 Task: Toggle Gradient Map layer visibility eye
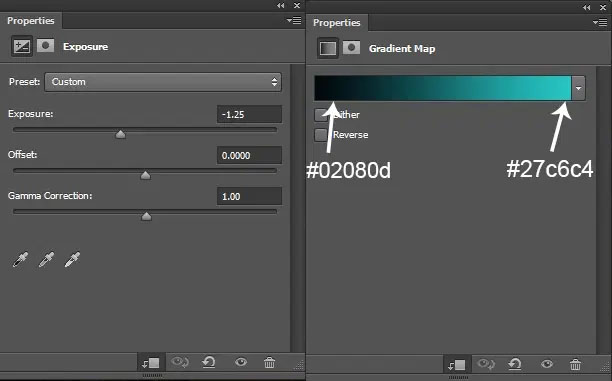547,365
